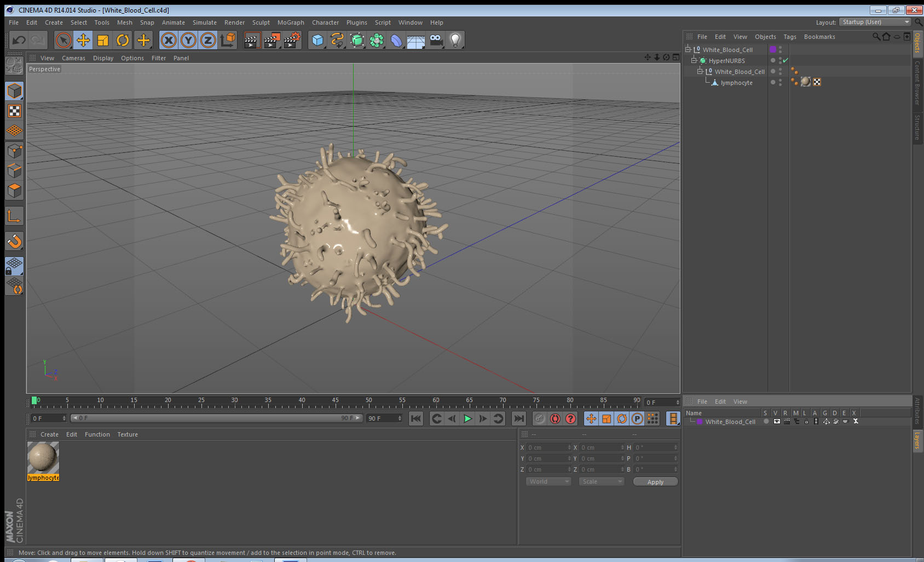Toggle X-axis lock button
Screen dimensions: 924x562
pos(169,40)
